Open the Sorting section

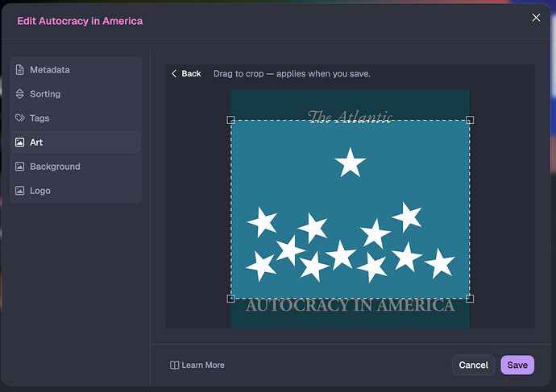[x=76, y=94]
